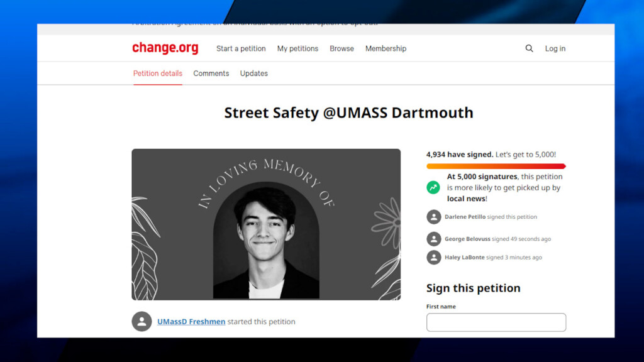Click the signature progress bar
The image size is (644, 362).
(x=496, y=167)
